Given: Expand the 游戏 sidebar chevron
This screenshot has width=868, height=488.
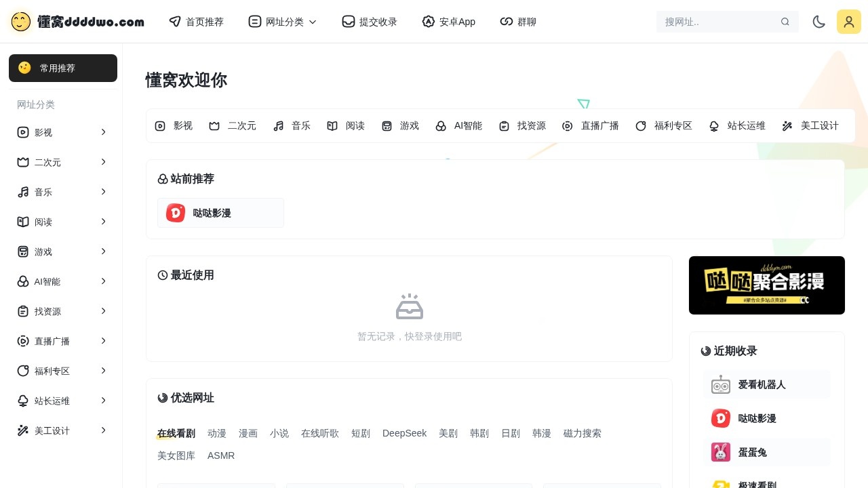Looking at the screenshot, I should [104, 251].
